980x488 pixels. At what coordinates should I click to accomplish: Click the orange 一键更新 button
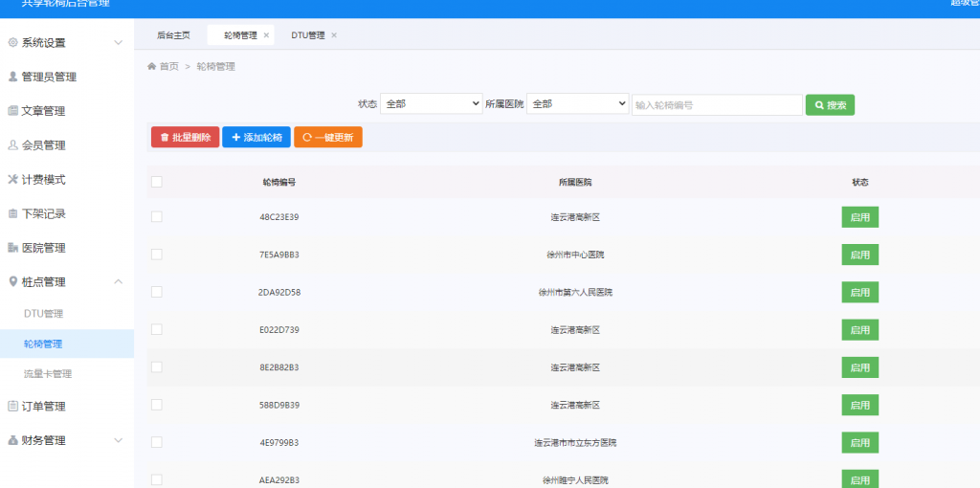pyautogui.click(x=328, y=138)
